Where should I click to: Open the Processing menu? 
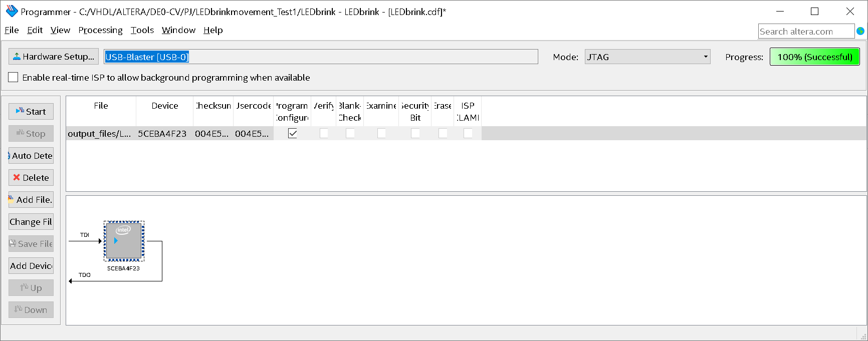point(100,30)
